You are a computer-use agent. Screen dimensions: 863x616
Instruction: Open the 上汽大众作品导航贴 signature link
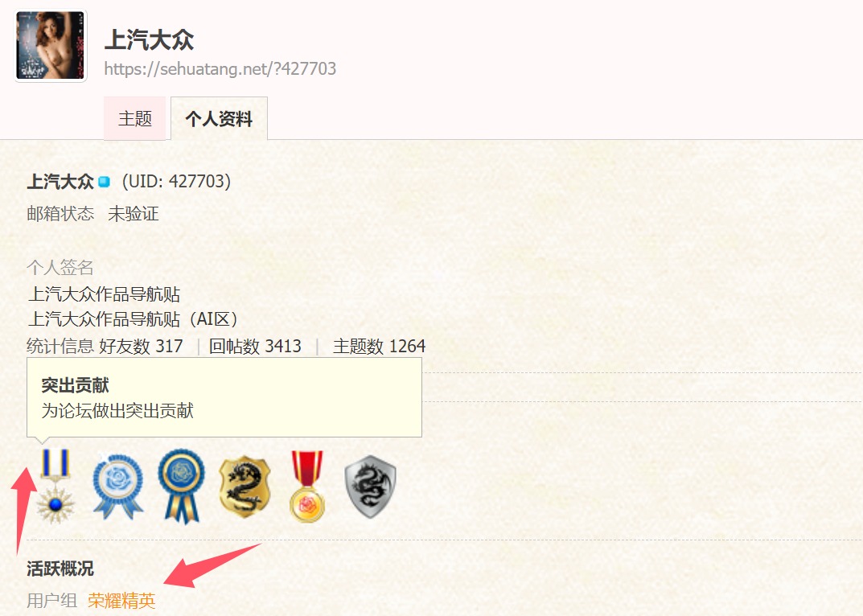pos(104,294)
